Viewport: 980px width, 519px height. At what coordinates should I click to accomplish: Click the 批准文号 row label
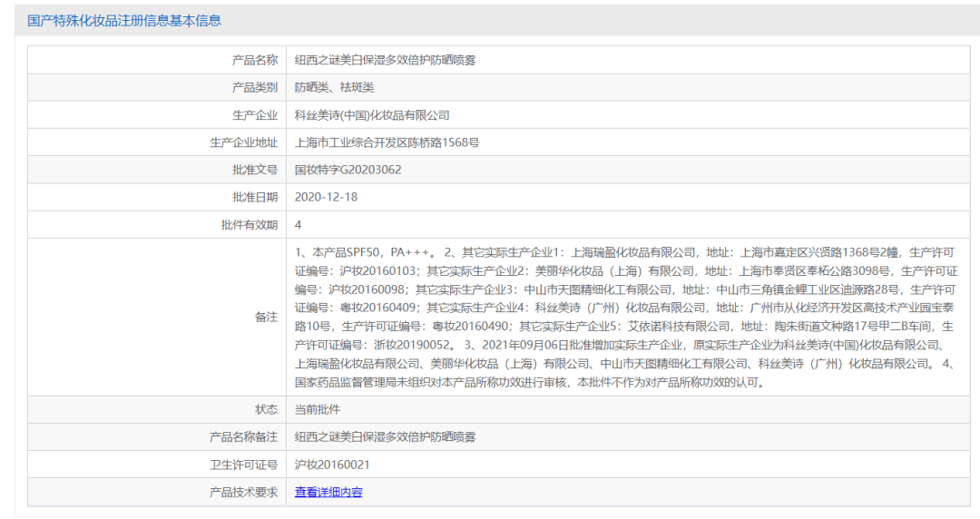click(x=254, y=170)
